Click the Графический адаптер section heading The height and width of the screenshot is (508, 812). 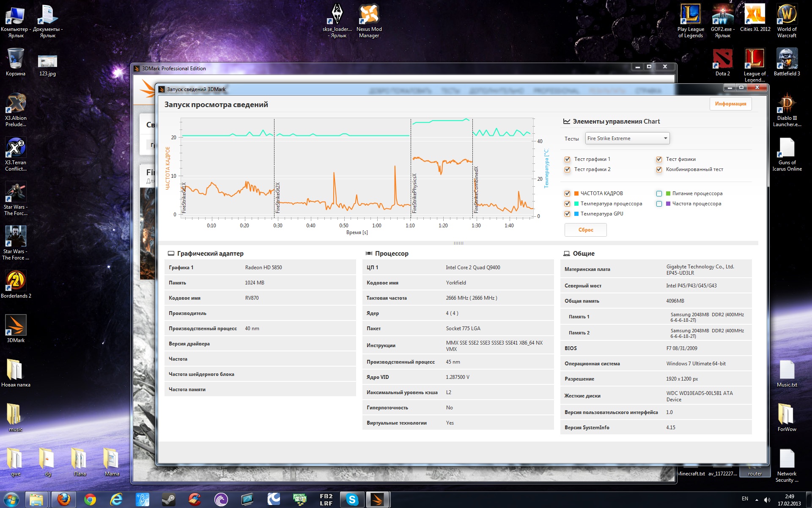[x=210, y=254]
